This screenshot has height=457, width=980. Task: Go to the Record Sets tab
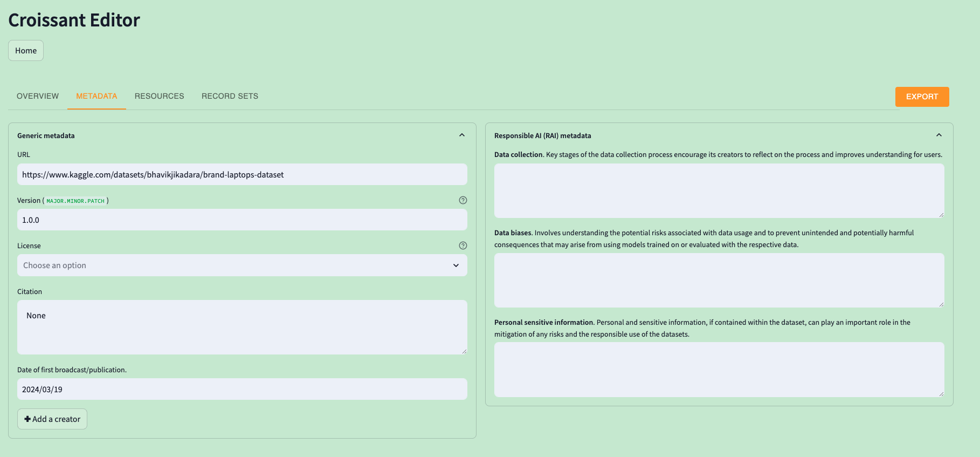click(230, 96)
